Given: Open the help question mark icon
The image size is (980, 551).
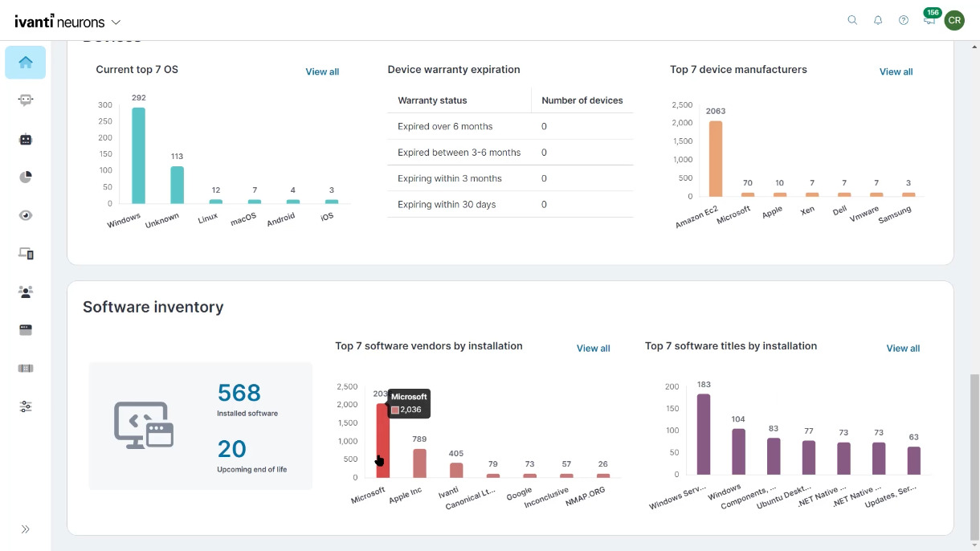Looking at the screenshot, I should point(904,20).
